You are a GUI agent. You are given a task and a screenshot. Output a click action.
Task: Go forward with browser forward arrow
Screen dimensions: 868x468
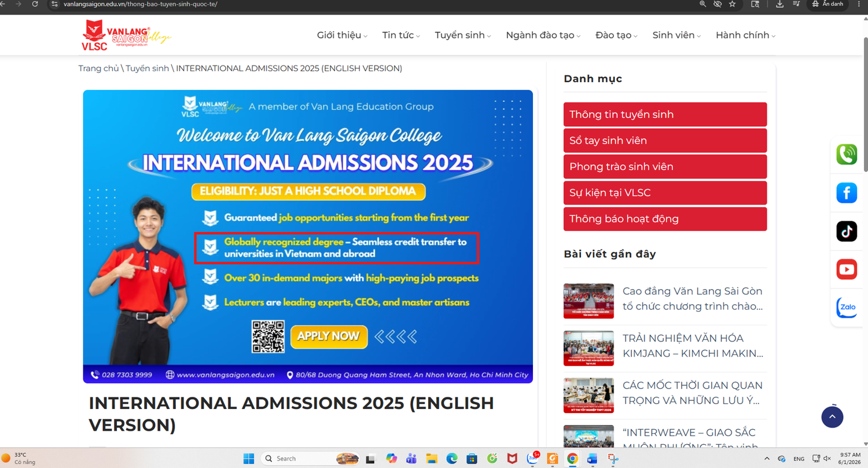[x=18, y=4]
